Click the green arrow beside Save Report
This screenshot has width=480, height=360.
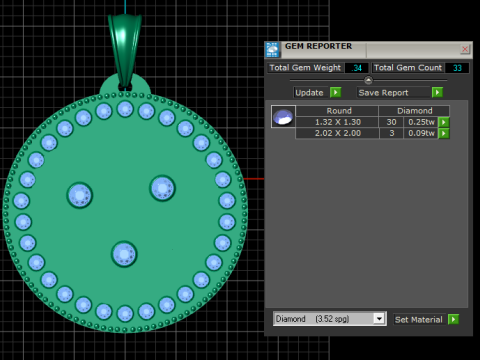coord(437,92)
